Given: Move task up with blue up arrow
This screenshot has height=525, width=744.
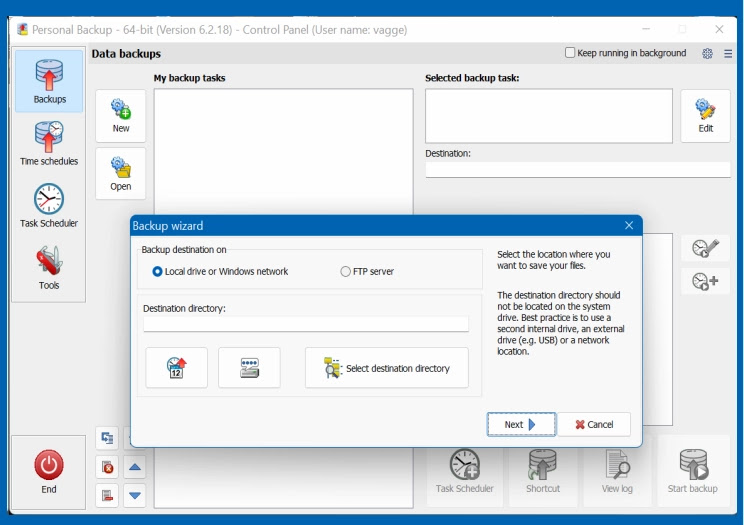Looking at the screenshot, I should (x=135, y=468).
